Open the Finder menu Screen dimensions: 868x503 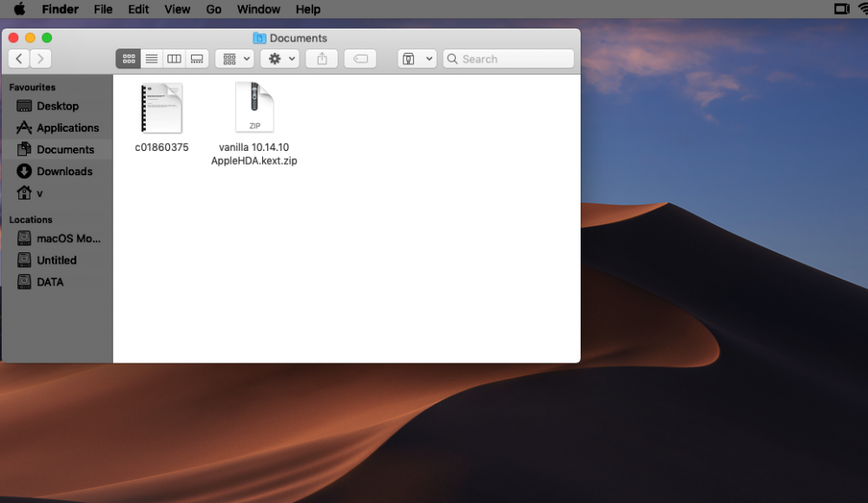click(61, 10)
